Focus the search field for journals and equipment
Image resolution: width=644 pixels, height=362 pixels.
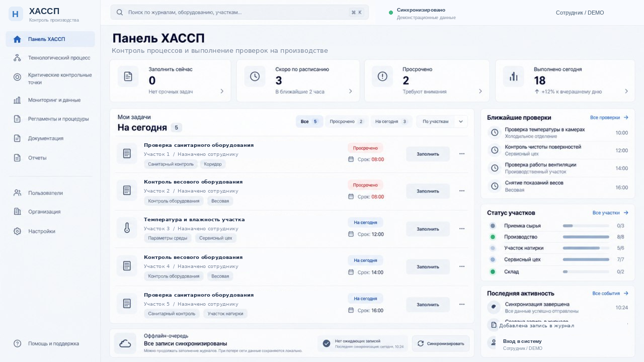239,12
